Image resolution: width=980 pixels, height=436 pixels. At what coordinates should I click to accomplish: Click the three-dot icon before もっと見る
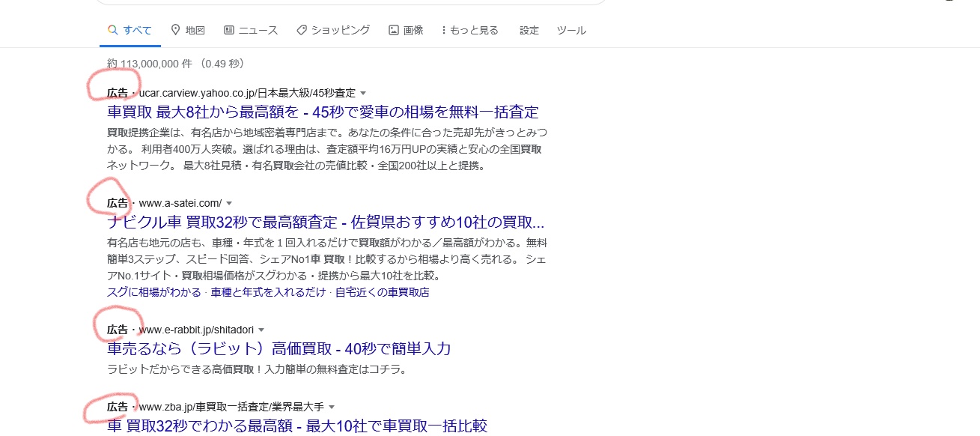(444, 30)
